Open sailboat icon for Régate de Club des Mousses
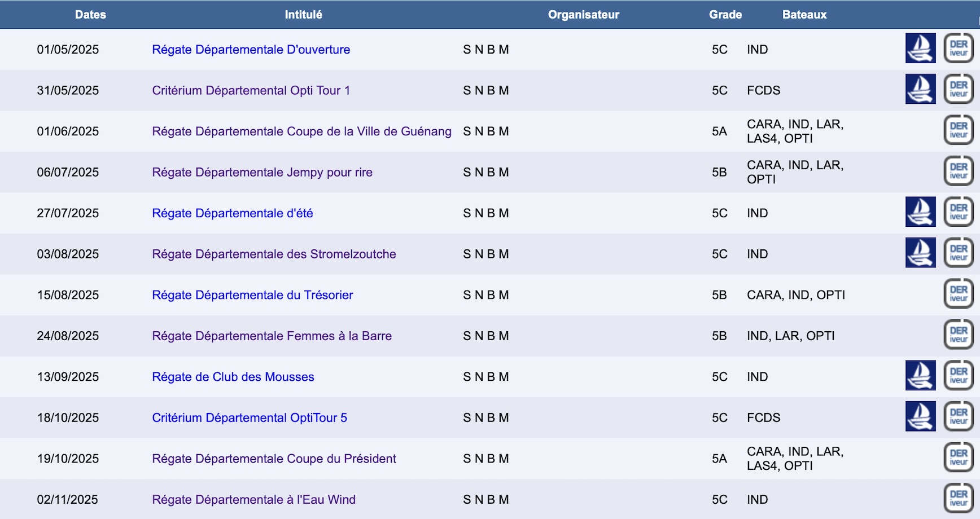980x519 pixels. (x=920, y=375)
